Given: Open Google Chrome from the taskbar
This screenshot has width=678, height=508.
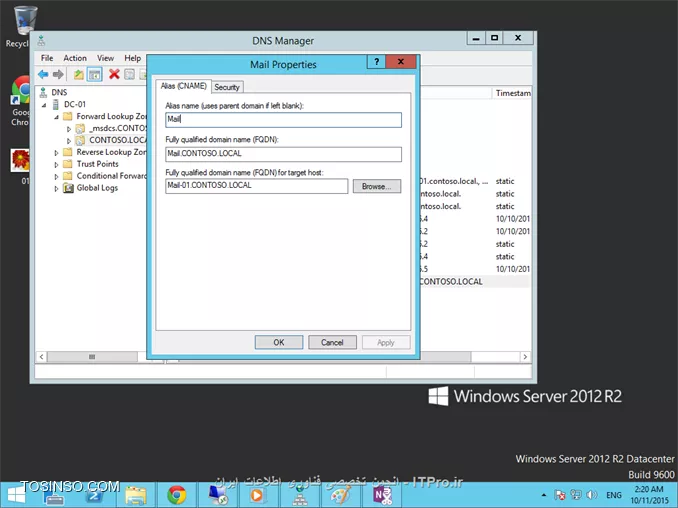Looking at the screenshot, I should coord(177,495).
